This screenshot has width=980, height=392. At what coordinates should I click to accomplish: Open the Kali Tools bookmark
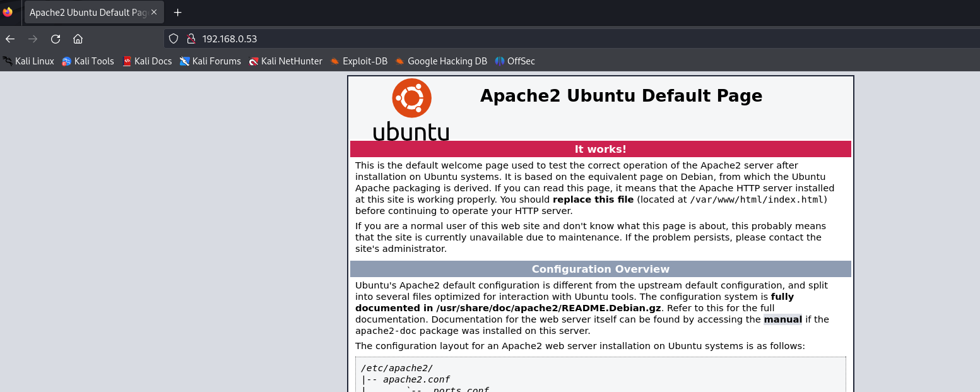pos(88,61)
